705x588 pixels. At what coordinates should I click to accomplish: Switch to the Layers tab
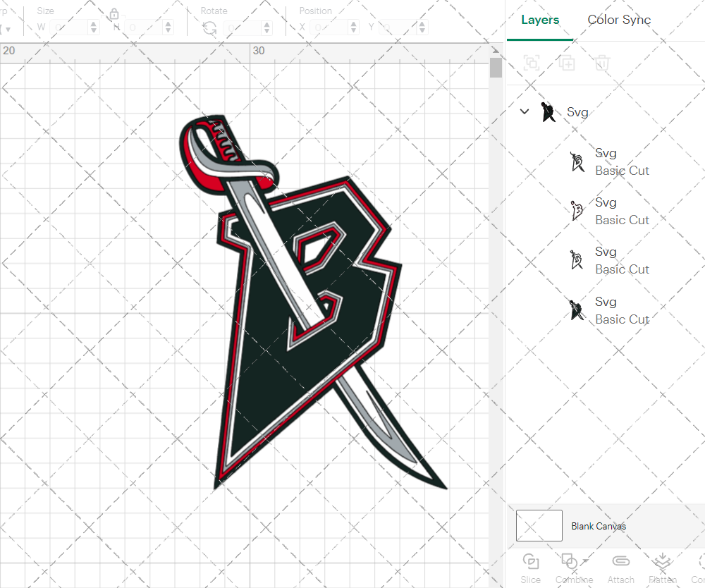[x=540, y=20]
